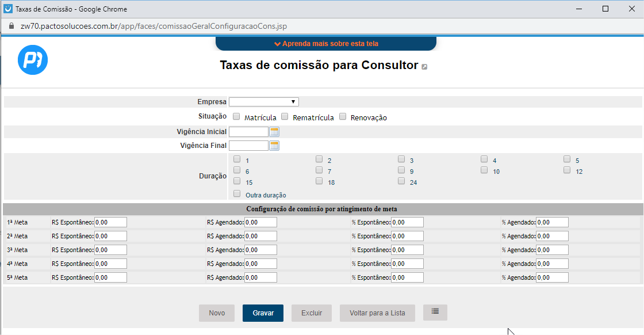Click the Vigência Inicial date field
The height and width of the screenshot is (335, 644).
pos(248,132)
